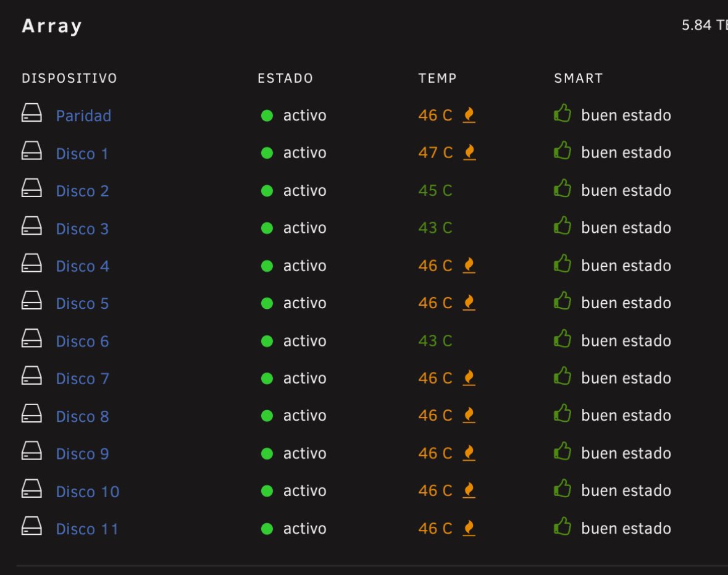Click Disco 7's hot temperature flame icon

(469, 377)
